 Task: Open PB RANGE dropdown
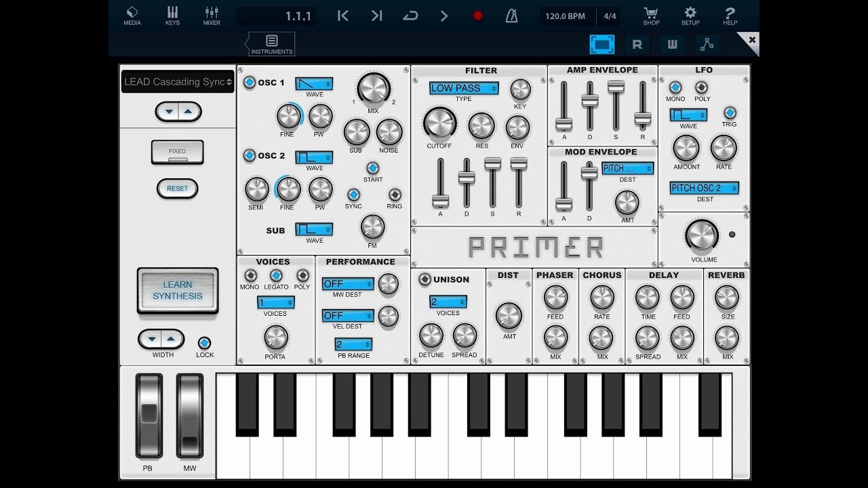coord(353,344)
